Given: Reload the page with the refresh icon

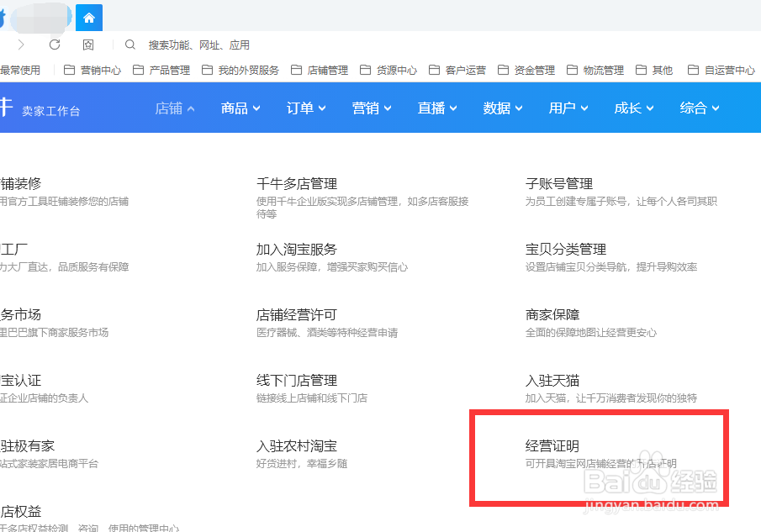Looking at the screenshot, I should click(x=55, y=45).
